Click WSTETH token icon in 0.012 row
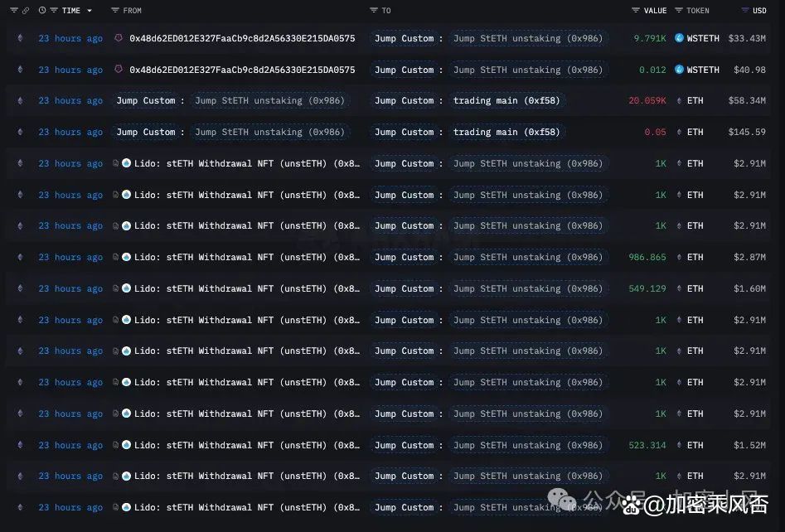Viewport: 785px width, 532px height. point(680,70)
